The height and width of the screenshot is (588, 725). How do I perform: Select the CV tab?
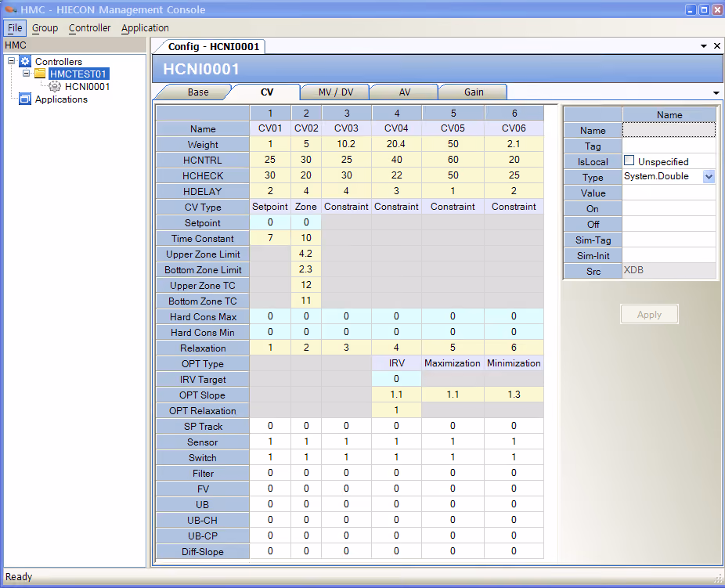[267, 92]
